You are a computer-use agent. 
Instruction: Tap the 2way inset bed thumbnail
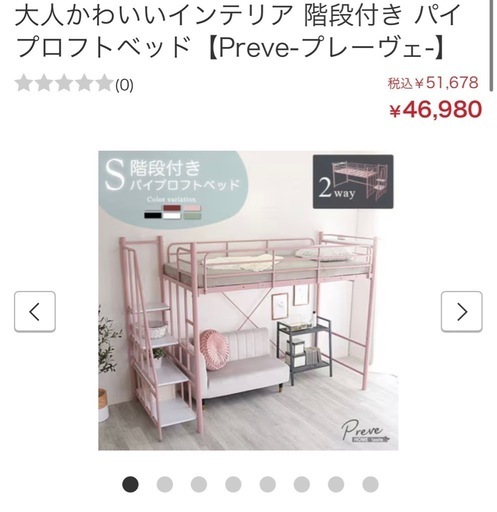click(353, 182)
